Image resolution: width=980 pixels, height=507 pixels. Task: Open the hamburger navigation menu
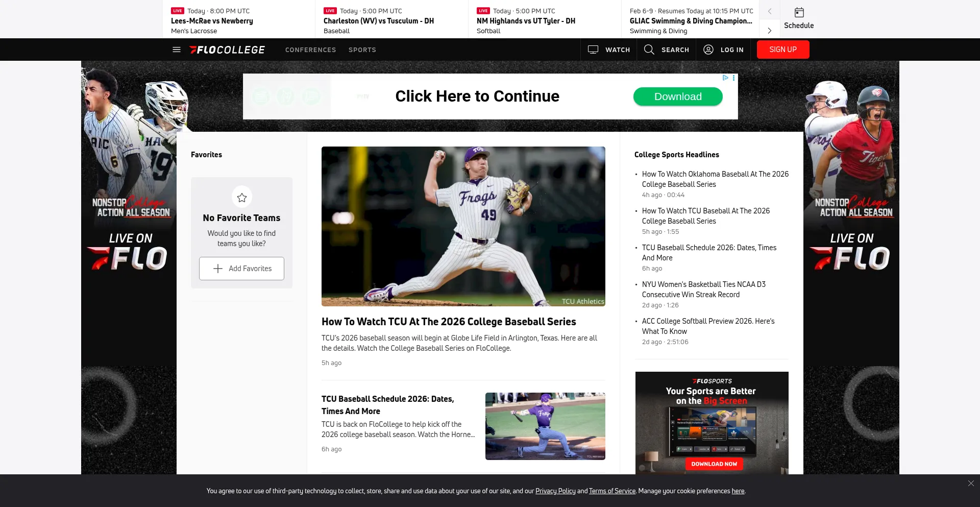[x=177, y=50]
